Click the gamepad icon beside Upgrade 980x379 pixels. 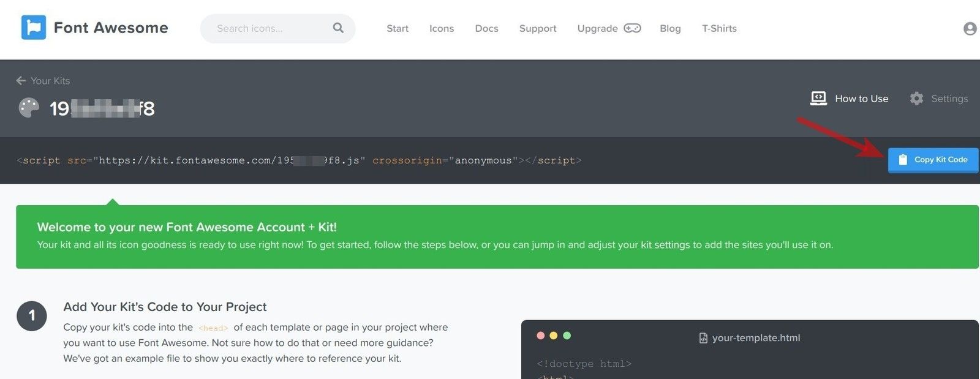632,28
